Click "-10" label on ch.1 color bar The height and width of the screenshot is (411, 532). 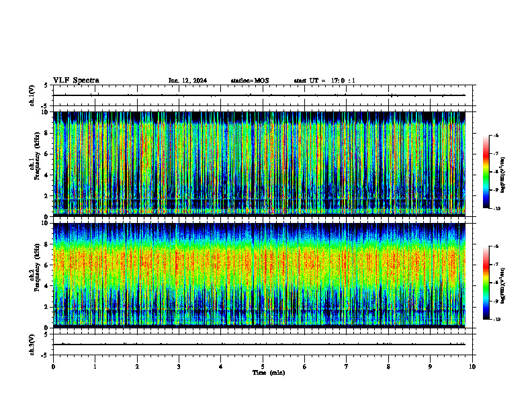click(497, 209)
